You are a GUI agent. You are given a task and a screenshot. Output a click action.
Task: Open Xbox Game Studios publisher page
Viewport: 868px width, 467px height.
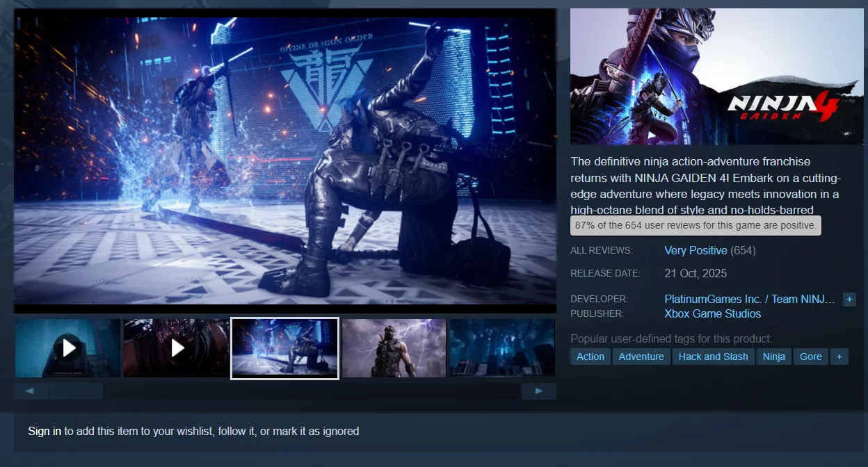click(x=712, y=313)
